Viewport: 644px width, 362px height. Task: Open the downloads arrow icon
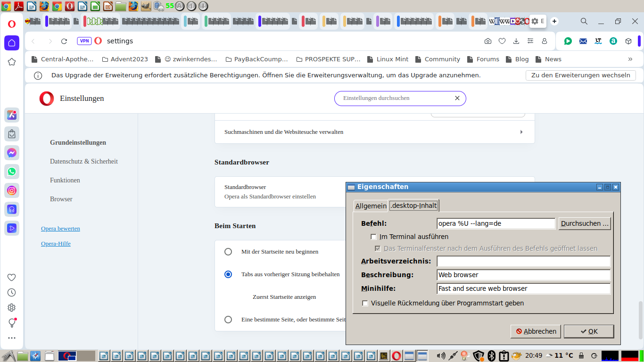516,41
